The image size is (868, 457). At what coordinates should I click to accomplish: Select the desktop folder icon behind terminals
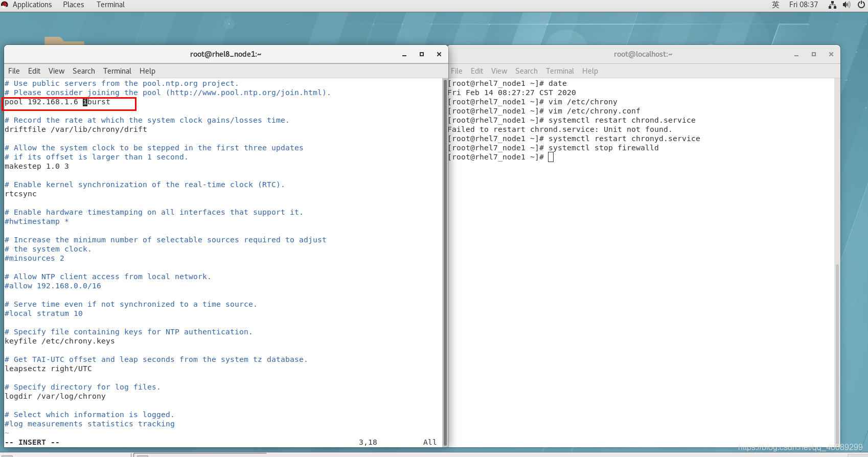point(64,41)
